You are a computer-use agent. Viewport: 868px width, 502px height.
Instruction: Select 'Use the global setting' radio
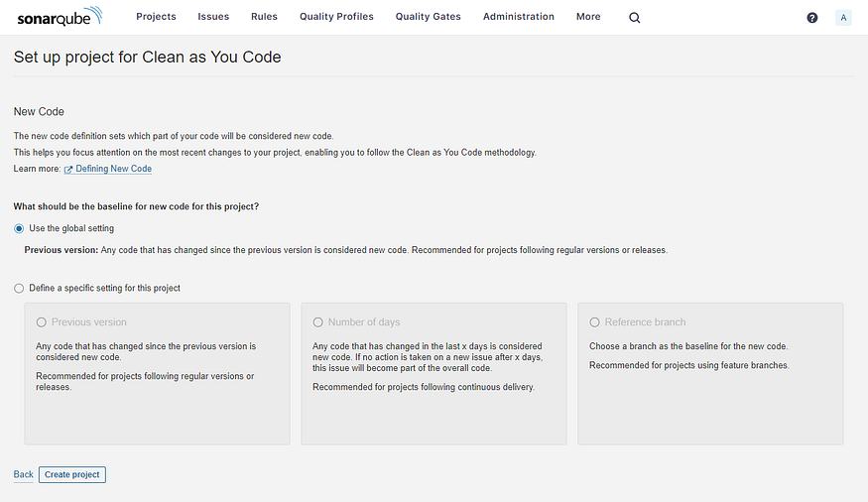(19, 228)
